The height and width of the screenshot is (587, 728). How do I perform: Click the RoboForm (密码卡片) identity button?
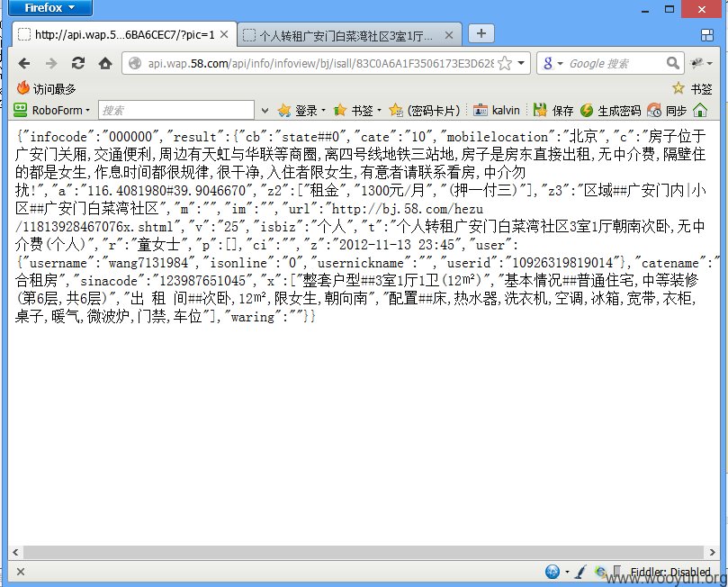pos(425,110)
